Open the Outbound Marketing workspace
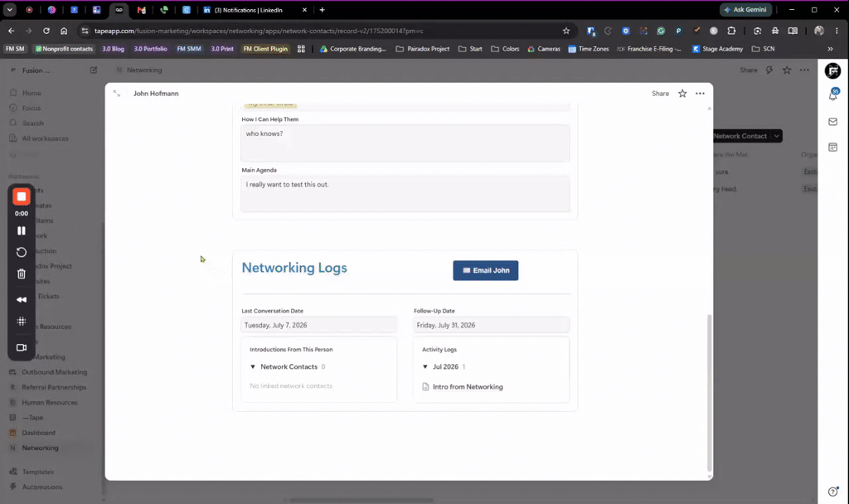The height and width of the screenshot is (504, 849). [x=54, y=372]
